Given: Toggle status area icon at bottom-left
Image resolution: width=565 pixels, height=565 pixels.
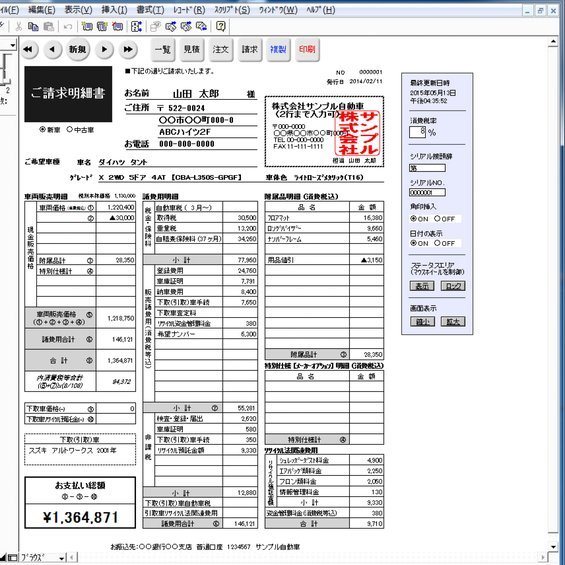Looking at the screenshot, I should [12, 558].
